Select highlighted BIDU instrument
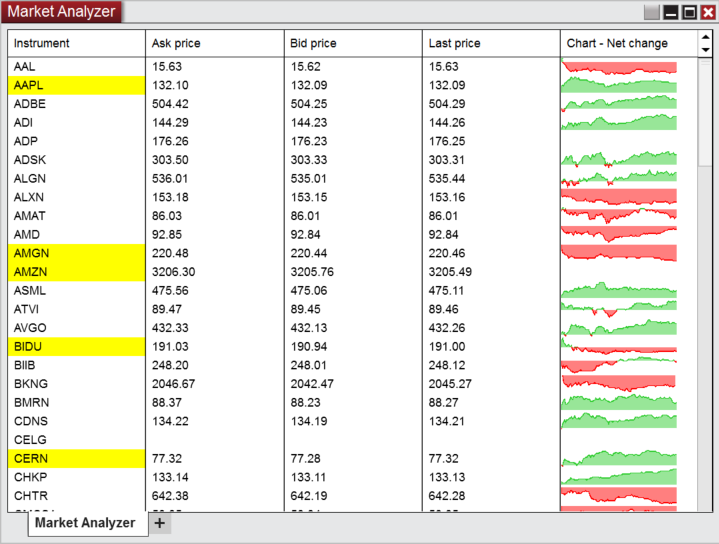 click(76, 347)
